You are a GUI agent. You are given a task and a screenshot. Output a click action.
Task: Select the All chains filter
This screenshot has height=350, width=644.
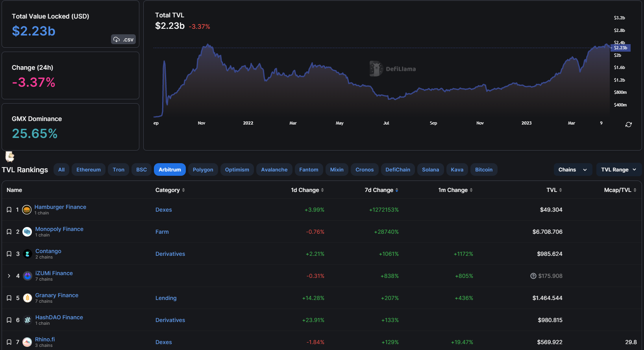(61, 169)
